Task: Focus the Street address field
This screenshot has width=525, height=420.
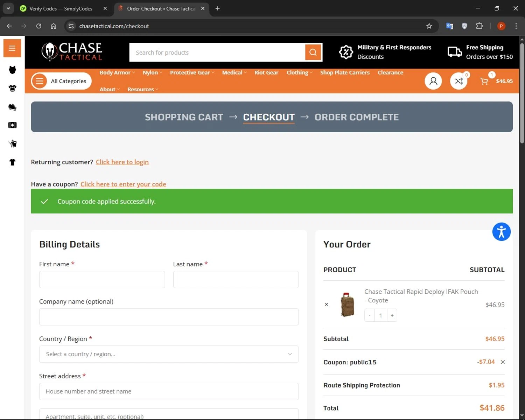Action: click(x=169, y=391)
